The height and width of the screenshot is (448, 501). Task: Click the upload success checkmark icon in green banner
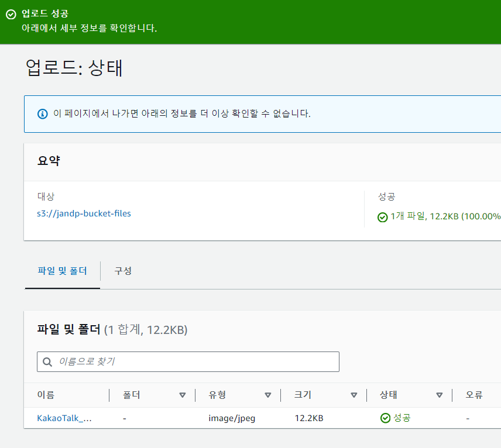[11, 15]
